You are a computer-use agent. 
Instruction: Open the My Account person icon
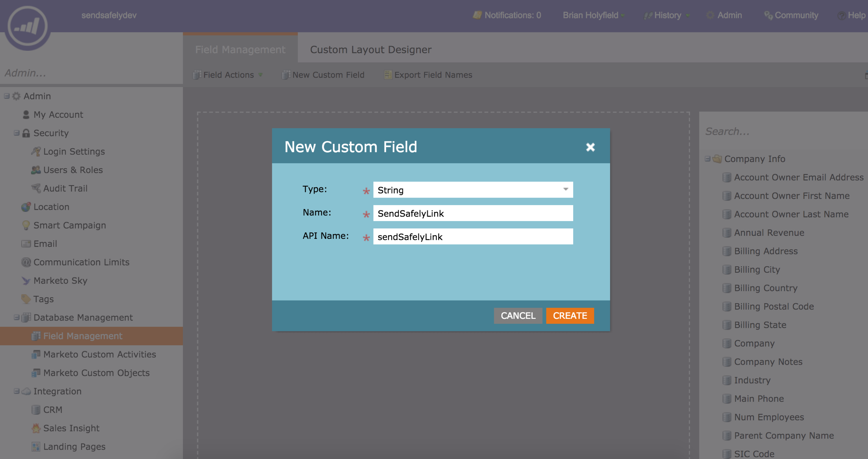[26, 115]
